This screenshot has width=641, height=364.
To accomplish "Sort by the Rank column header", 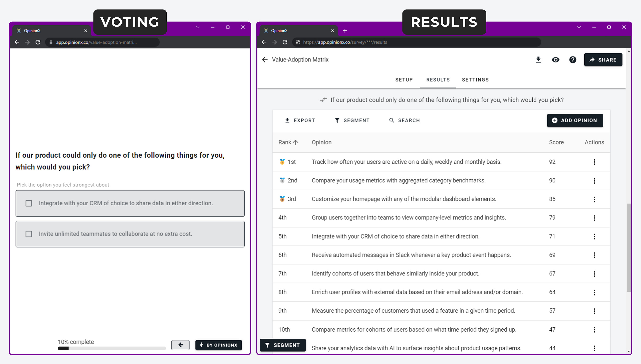I will tap(288, 142).
